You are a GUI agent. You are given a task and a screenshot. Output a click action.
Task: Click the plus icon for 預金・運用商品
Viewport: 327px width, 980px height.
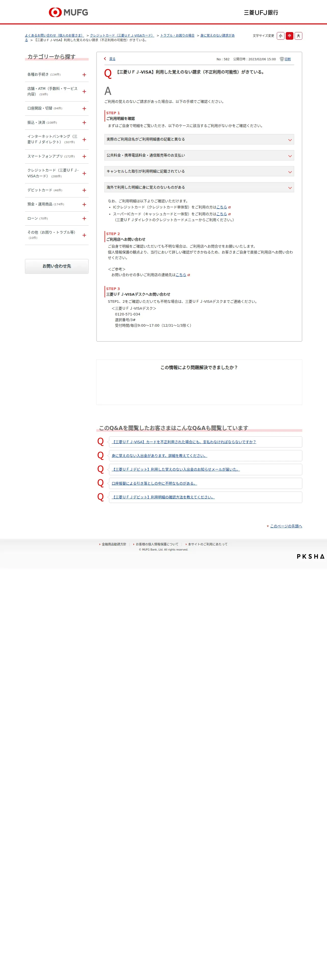click(84, 205)
